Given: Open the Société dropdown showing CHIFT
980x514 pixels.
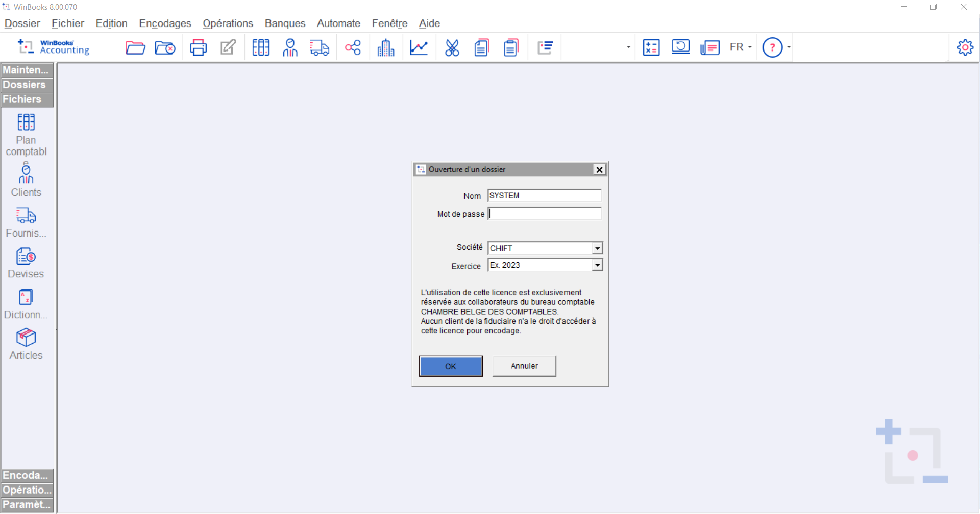Looking at the screenshot, I should tap(597, 248).
